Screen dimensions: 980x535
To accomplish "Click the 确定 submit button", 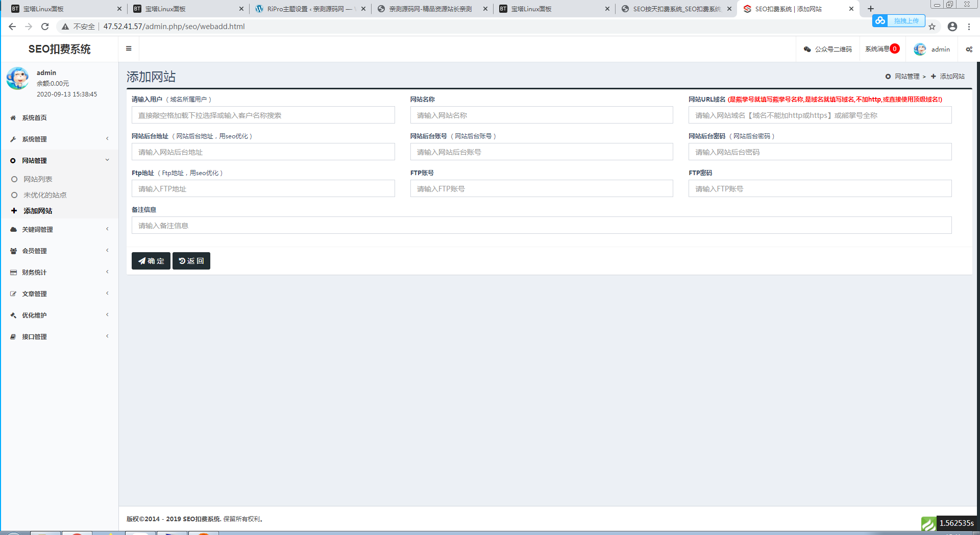I will (x=151, y=261).
